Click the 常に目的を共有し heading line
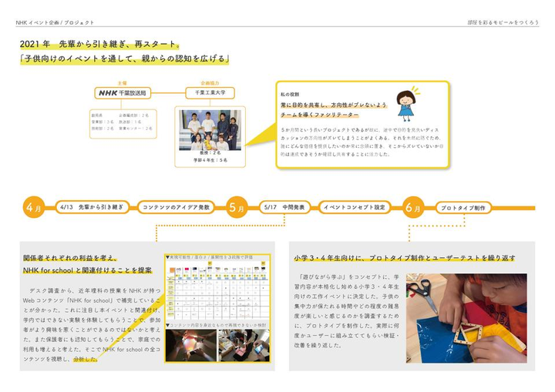Screen dimensions: 555x392 [334, 105]
